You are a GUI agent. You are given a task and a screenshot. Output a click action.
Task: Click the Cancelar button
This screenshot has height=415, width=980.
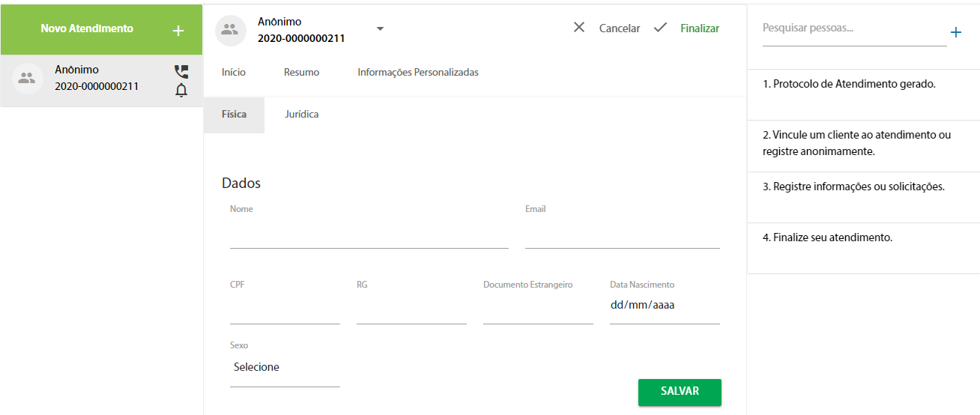coord(620,28)
